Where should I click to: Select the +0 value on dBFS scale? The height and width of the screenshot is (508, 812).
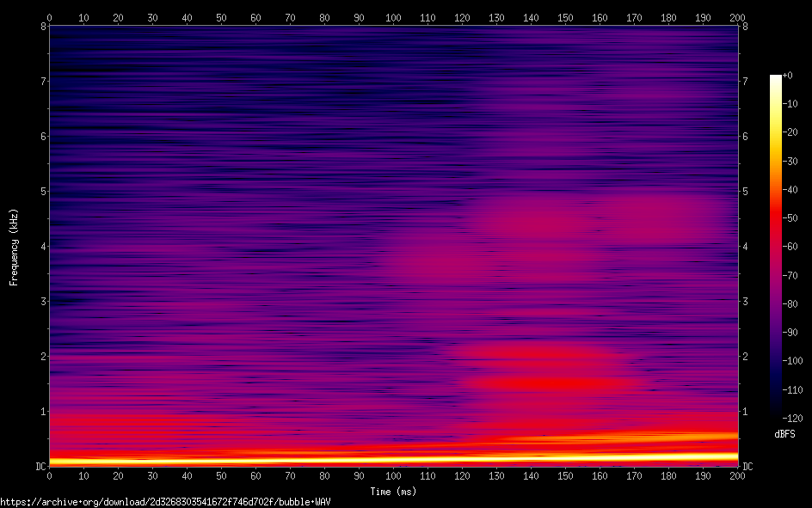788,77
